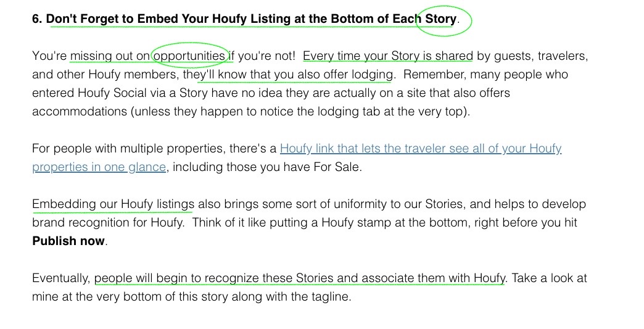Click the circled word 'Story' in the heading
The height and width of the screenshot is (329, 644).
tap(440, 19)
